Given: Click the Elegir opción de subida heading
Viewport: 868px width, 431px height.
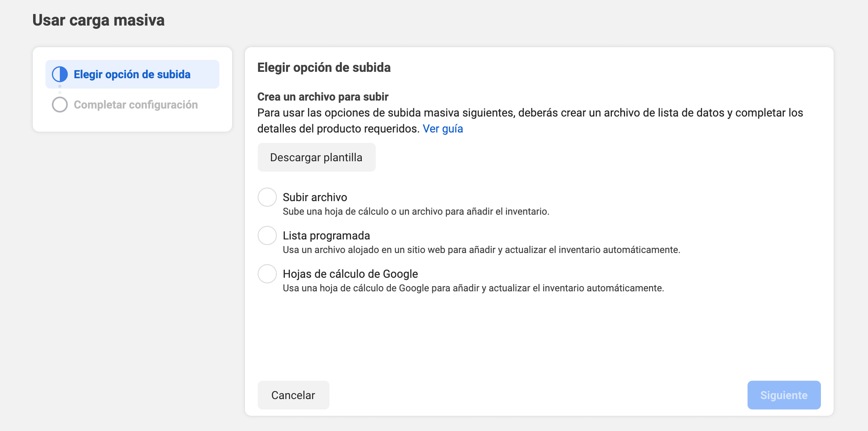Looking at the screenshot, I should [324, 67].
